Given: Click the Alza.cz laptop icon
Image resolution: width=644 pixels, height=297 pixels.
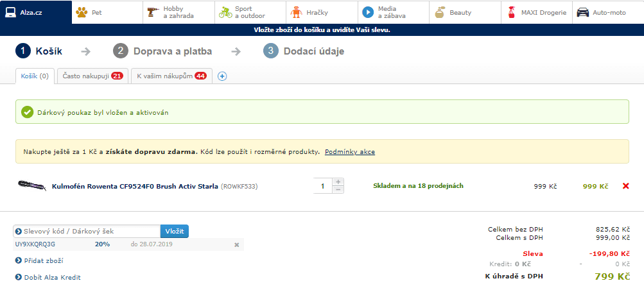Looking at the screenshot, I should coord(11,12).
